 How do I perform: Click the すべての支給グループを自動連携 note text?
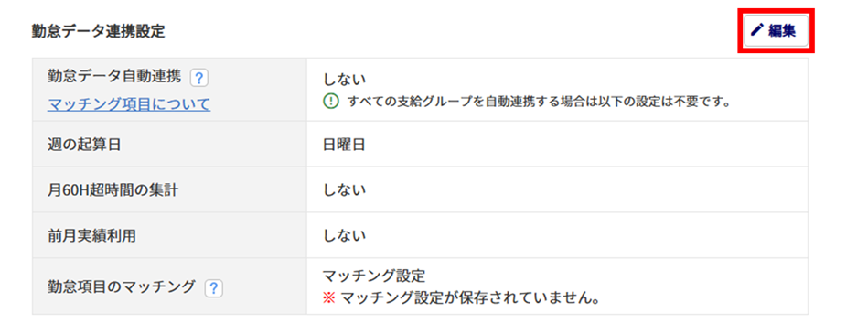coord(537,103)
